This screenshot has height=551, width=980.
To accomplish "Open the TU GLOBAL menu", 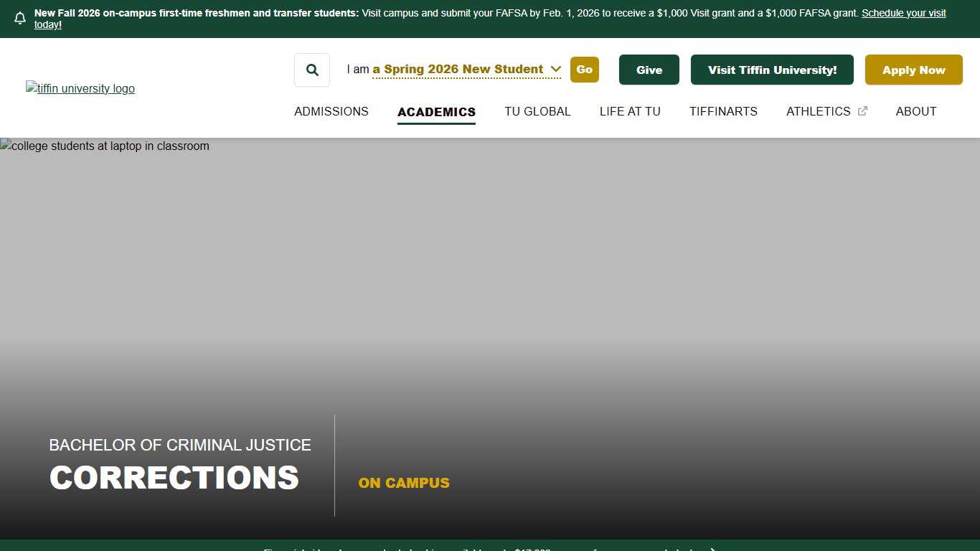I will pyautogui.click(x=537, y=111).
